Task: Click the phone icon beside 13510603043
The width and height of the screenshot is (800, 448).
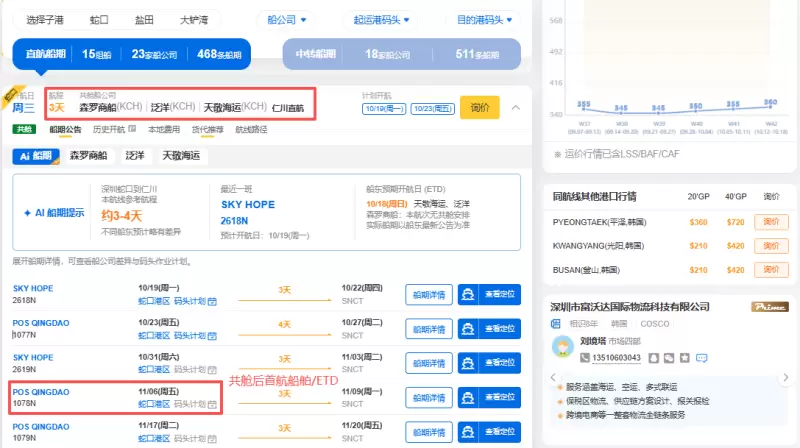Action: 585,358
